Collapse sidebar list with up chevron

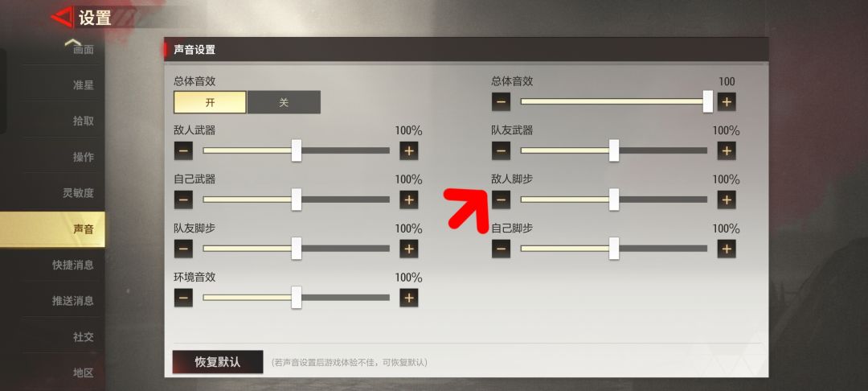tap(72, 43)
